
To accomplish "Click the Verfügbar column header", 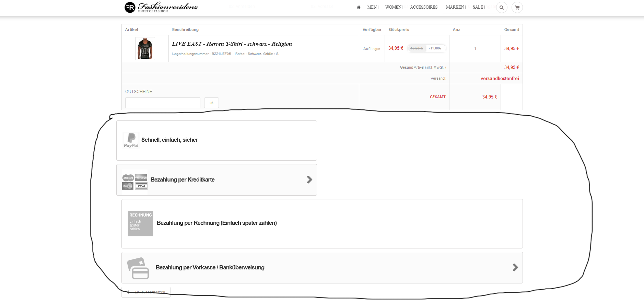I will point(372,30).
